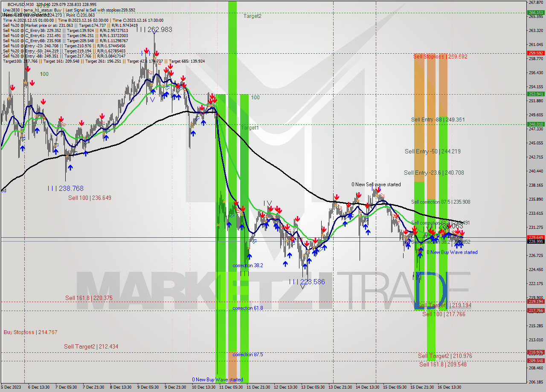Select the 'Sell Entry -88 | 249.351' label
The image size is (546, 392).
[x=438, y=120]
